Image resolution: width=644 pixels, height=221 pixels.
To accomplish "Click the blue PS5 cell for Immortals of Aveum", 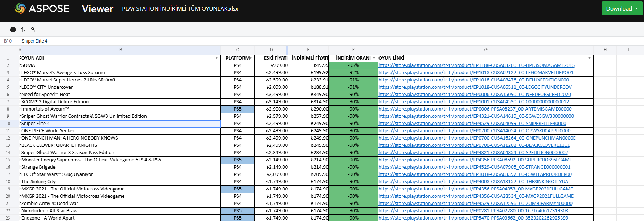I will point(238,109).
